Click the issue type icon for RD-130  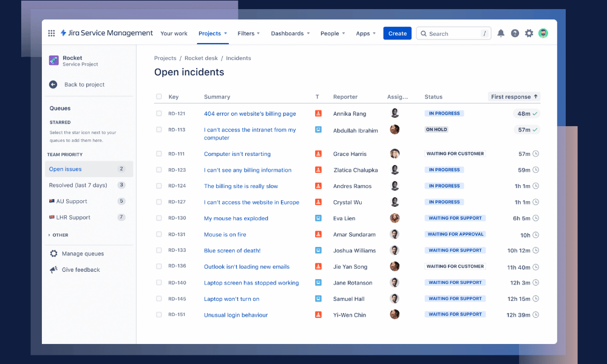[318, 218]
